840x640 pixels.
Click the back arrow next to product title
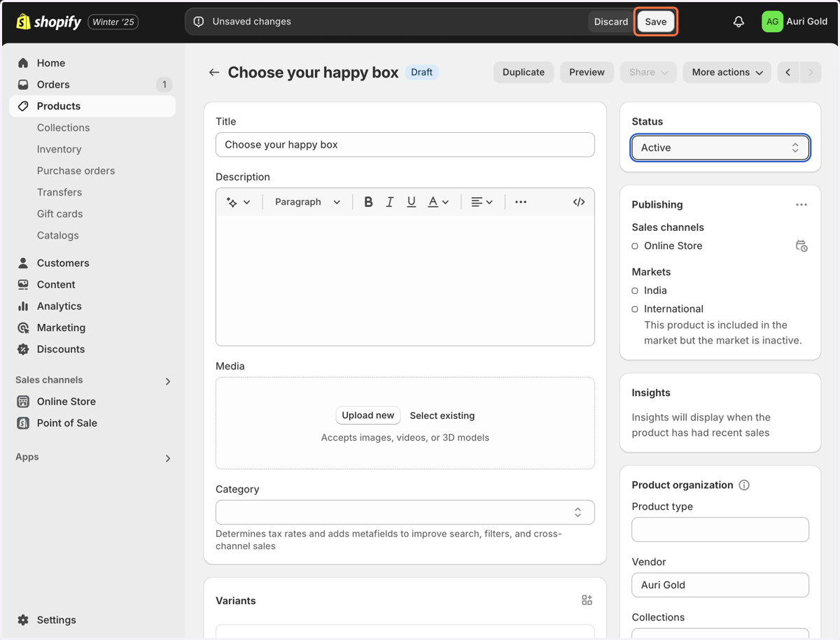[x=214, y=72]
